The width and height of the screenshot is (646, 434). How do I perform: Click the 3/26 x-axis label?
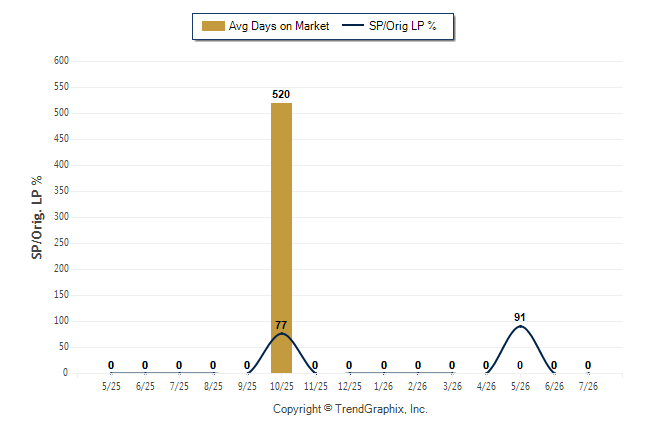[x=452, y=386]
